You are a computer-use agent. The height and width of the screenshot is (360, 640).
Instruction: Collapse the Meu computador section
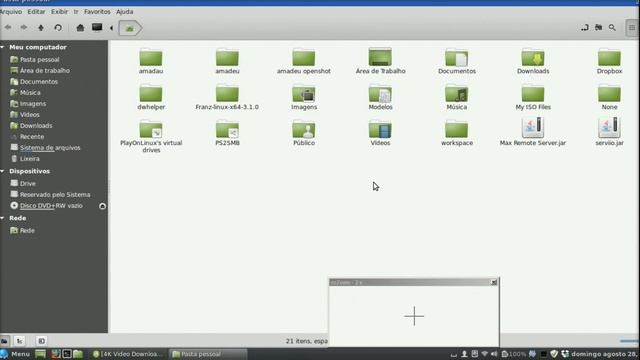click(2, 47)
